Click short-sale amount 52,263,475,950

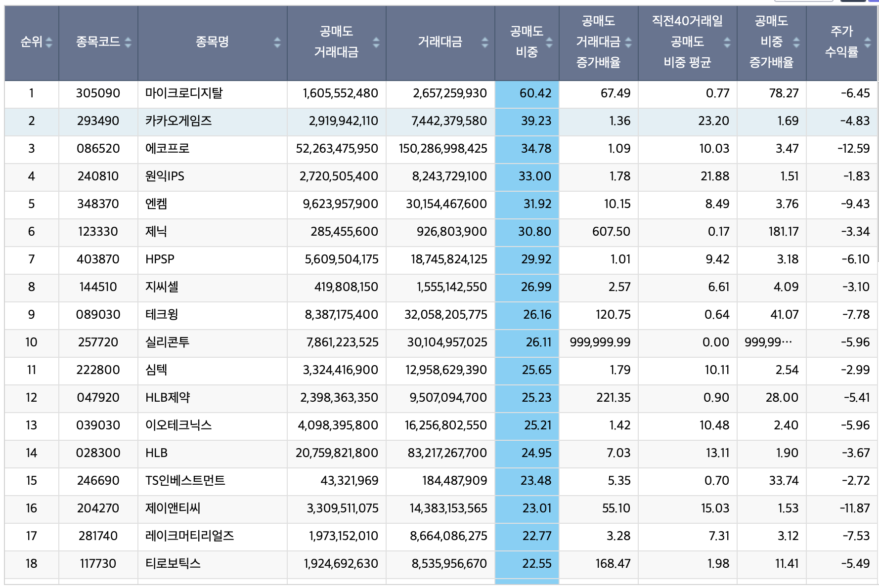coord(337,148)
